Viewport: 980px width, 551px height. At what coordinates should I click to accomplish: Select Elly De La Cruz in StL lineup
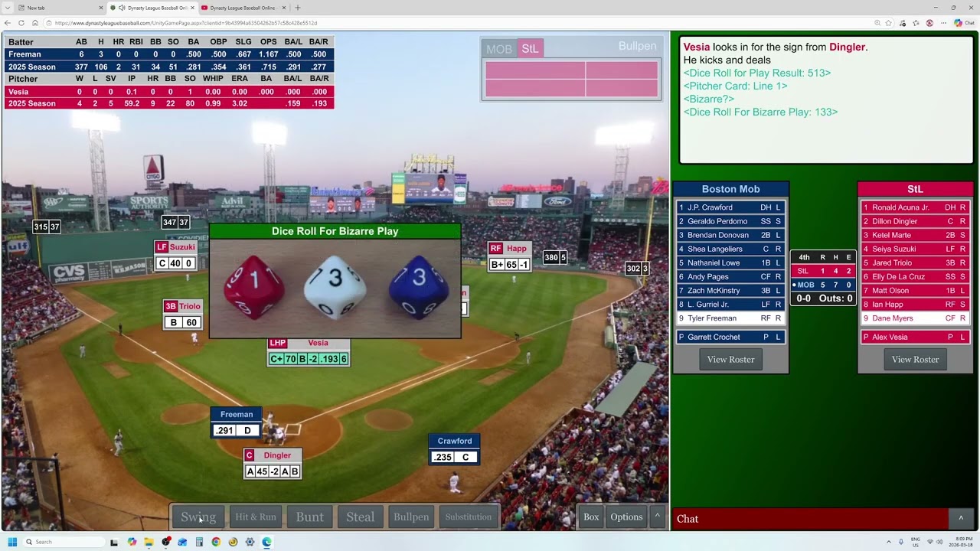click(915, 276)
